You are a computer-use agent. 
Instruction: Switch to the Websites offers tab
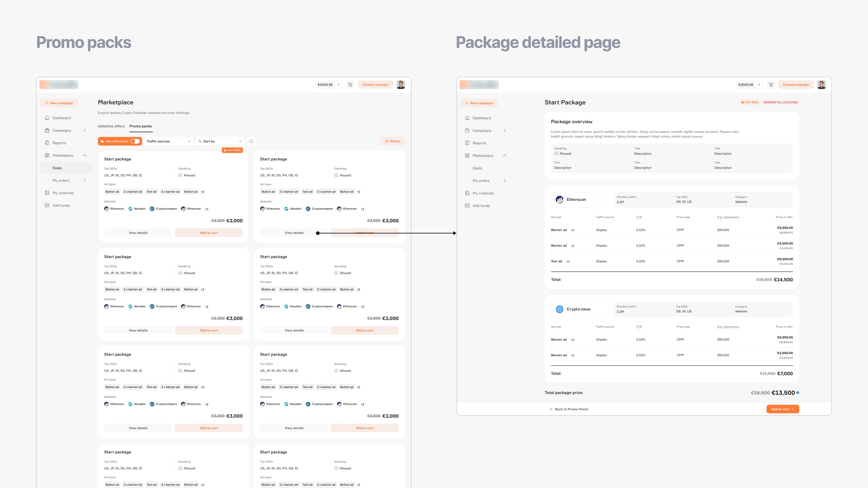tap(111, 126)
